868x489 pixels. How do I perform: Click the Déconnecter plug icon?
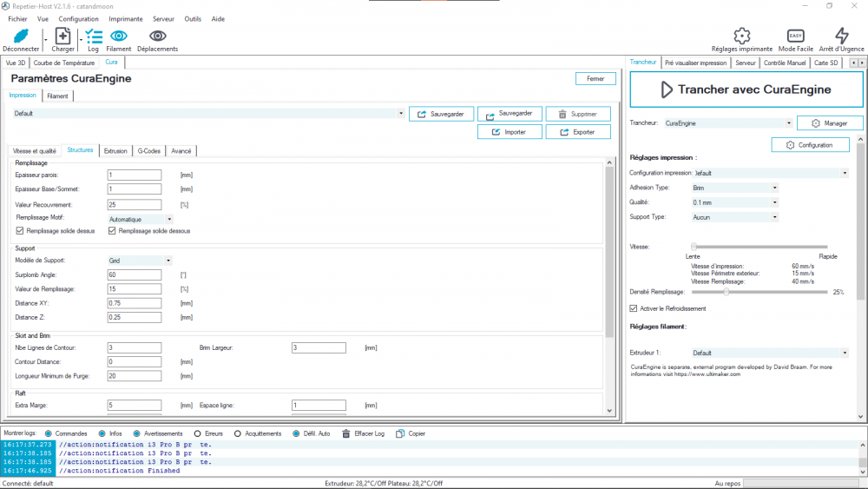click(x=21, y=36)
